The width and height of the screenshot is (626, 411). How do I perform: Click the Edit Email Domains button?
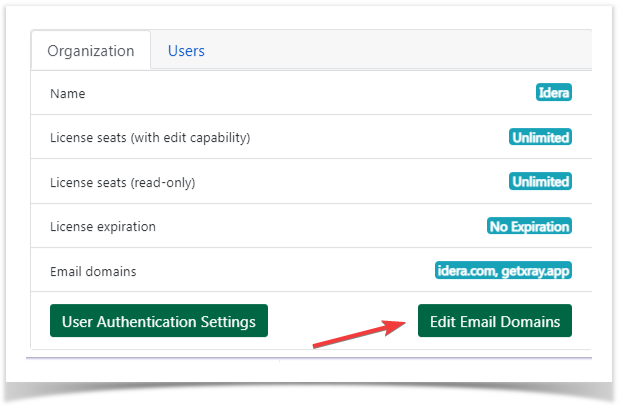pos(495,321)
